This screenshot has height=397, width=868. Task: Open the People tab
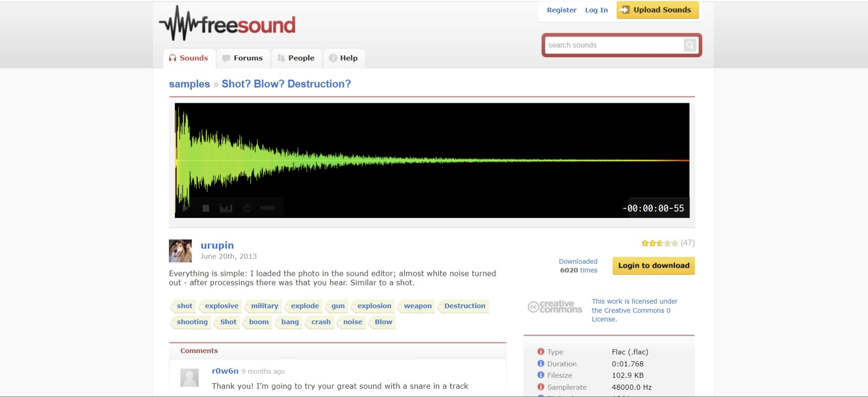coord(296,58)
